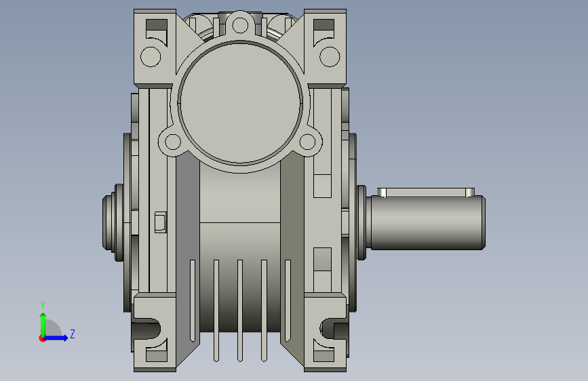588x381 pixels.
Task: Select the middle cooling fin at bottom
Action: [x=240, y=310]
